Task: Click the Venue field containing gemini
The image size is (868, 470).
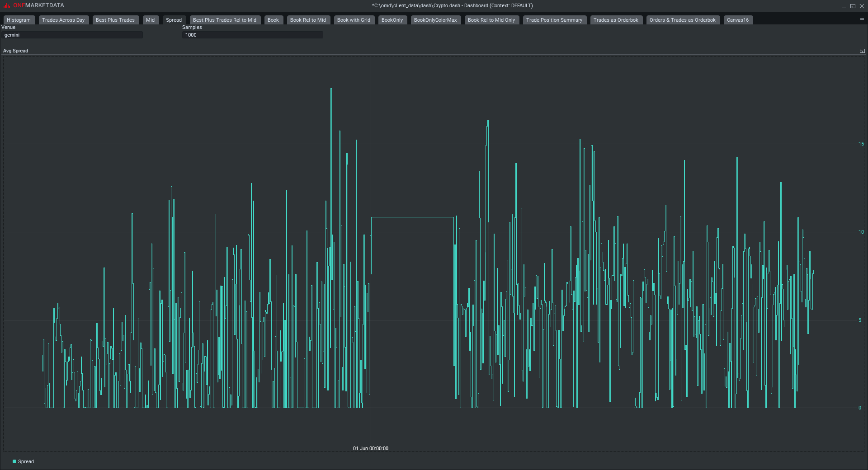Action: click(x=72, y=35)
